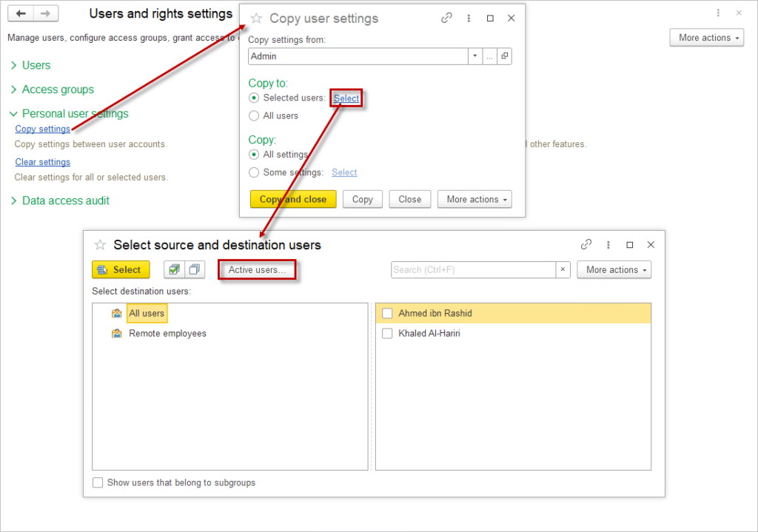Select the Khaled Al-Hariri row
Viewport: 758px width, 532px height.
click(x=514, y=334)
